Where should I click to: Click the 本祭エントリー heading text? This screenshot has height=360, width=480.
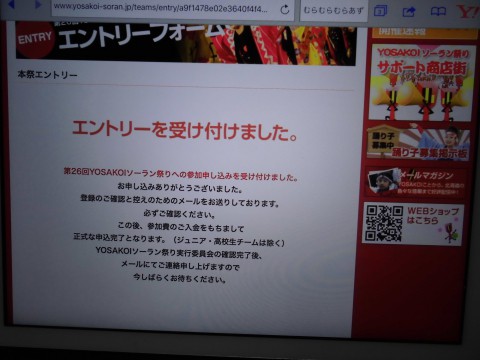(x=47, y=75)
